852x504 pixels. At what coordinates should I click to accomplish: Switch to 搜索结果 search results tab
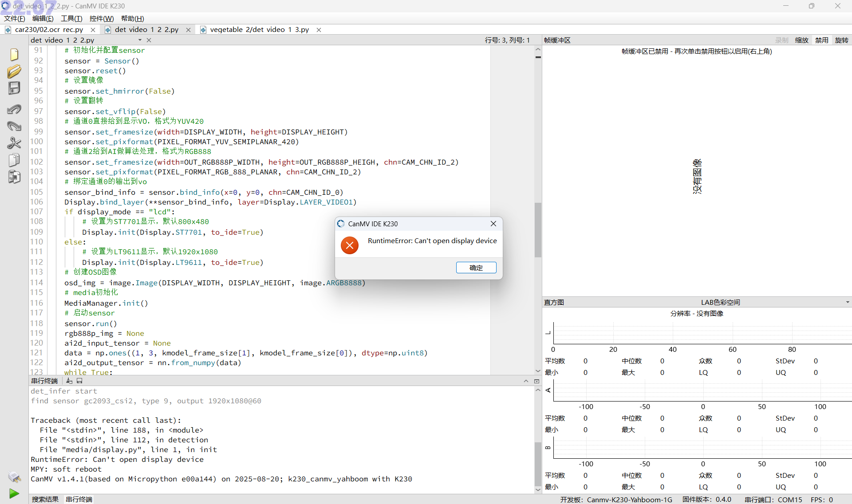point(45,499)
